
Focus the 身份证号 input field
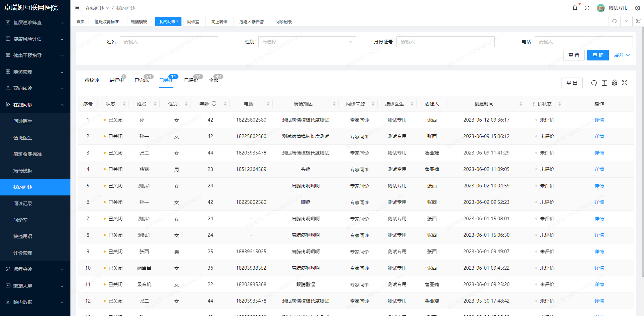[x=445, y=42]
